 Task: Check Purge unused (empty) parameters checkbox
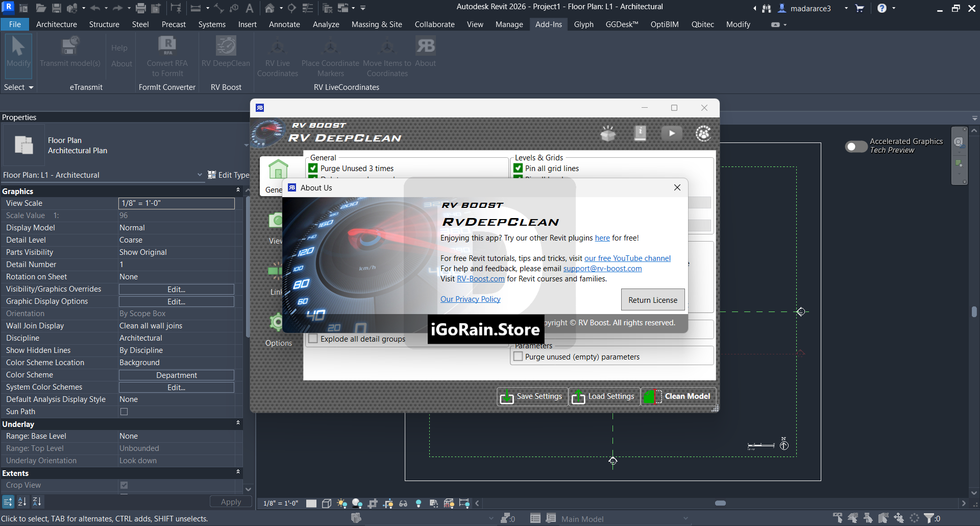click(x=518, y=356)
